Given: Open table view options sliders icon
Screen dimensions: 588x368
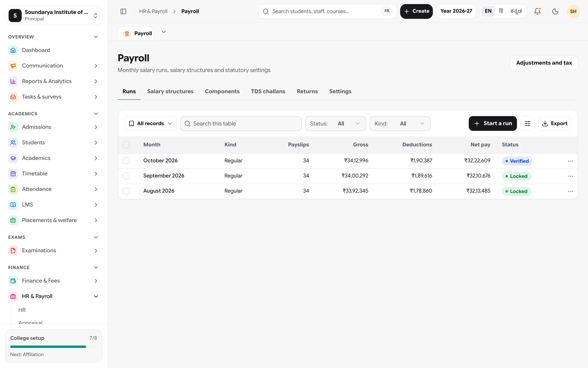Looking at the screenshot, I should (527, 123).
